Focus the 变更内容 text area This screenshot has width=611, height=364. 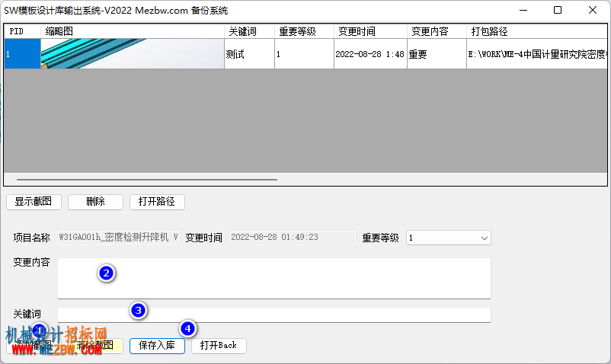point(274,278)
